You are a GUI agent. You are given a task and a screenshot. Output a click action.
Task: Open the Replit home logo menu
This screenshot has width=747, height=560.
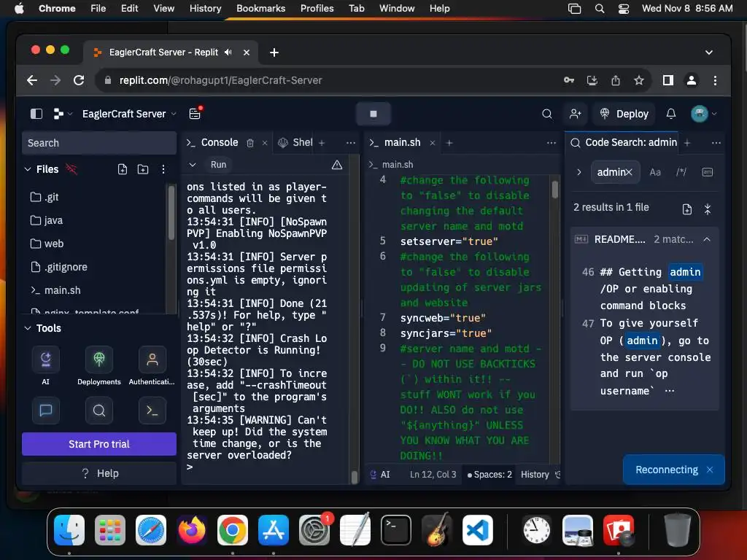click(x=62, y=114)
